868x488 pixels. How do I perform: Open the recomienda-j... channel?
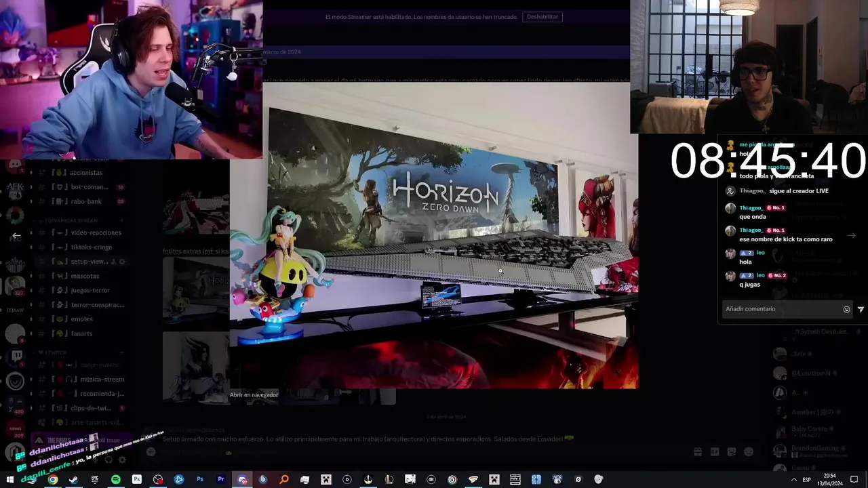point(80,394)
